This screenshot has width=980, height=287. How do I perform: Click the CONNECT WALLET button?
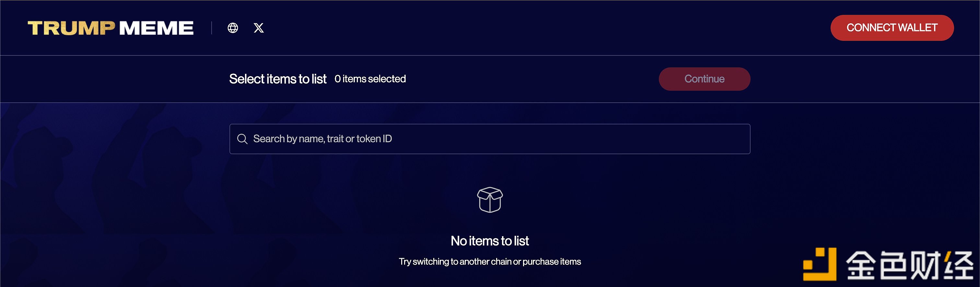pos(892,28)
